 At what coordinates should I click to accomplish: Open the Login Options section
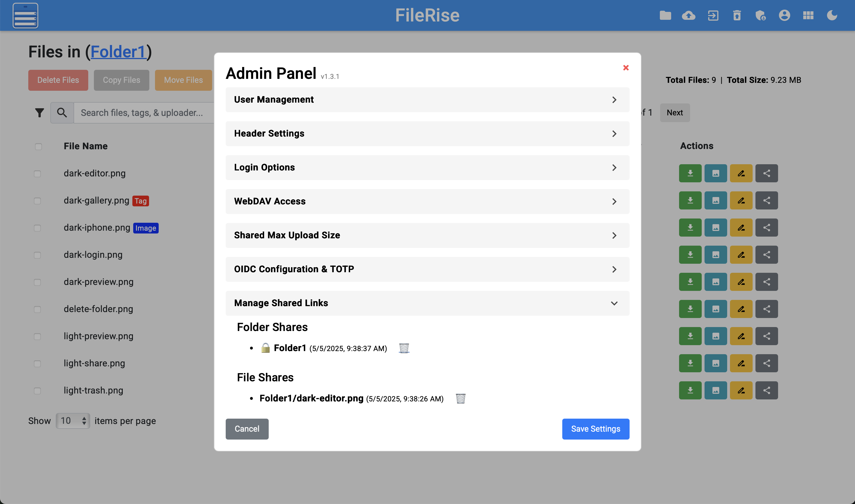pyautogui.click(x=427, y=168)
